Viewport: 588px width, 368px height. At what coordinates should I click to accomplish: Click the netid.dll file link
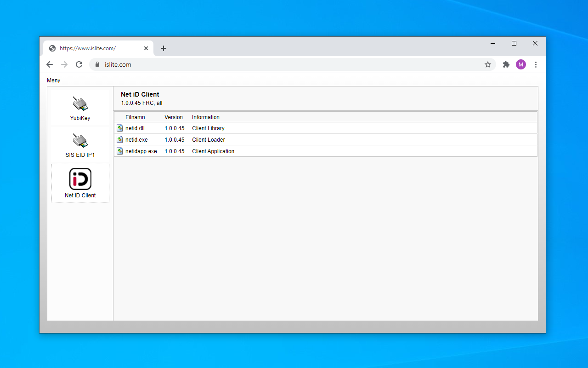tap(136, 128)
